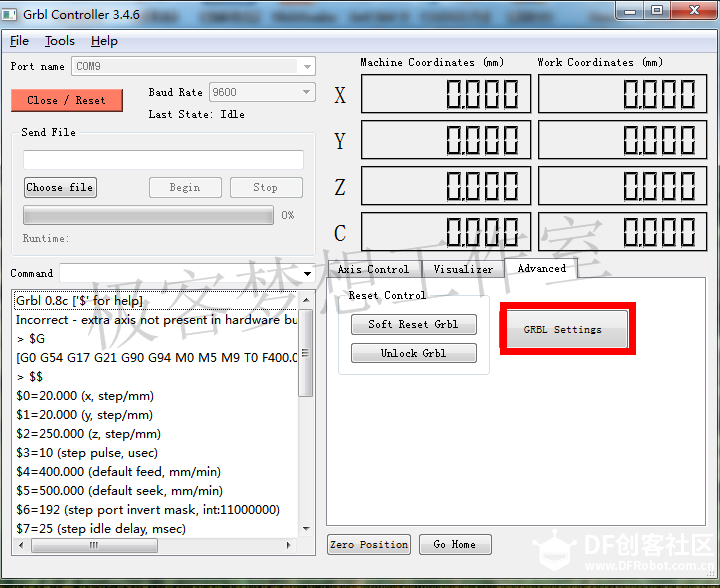
Task: Switch to the Visualizer tab
Action: click(x=463, y=269)
